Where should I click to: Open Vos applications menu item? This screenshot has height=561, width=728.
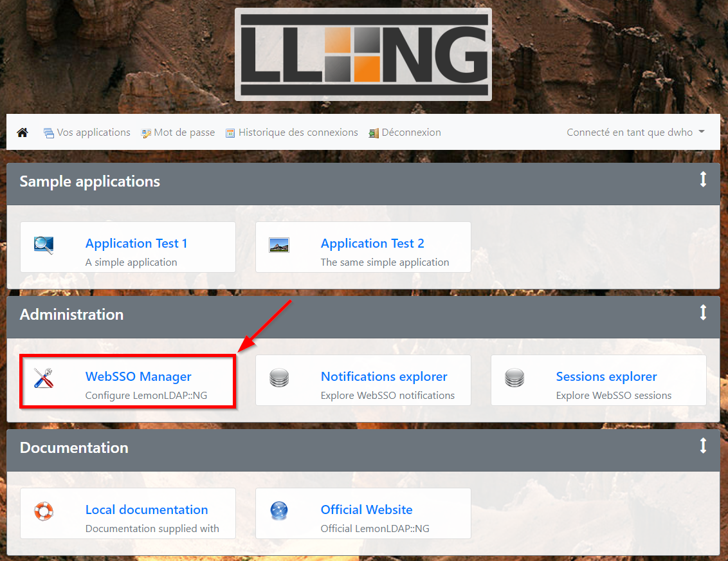(x=87, y=133)
